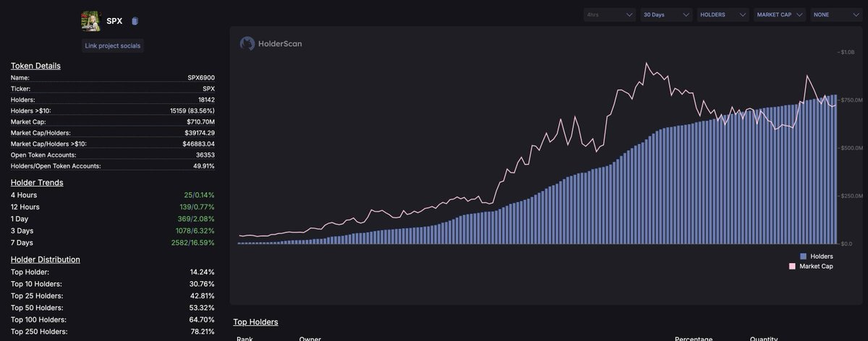
Task: Click the SPX token avatar image
Action: 90,21
